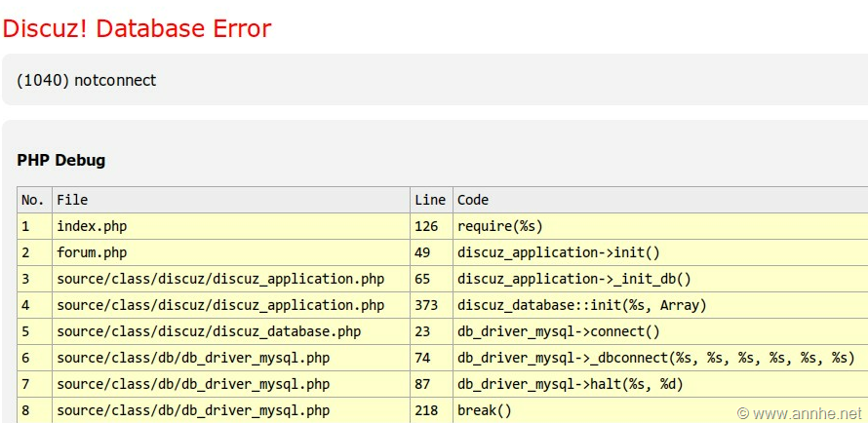Click the discuz_application->init() code cell

(x=559, y=252)
